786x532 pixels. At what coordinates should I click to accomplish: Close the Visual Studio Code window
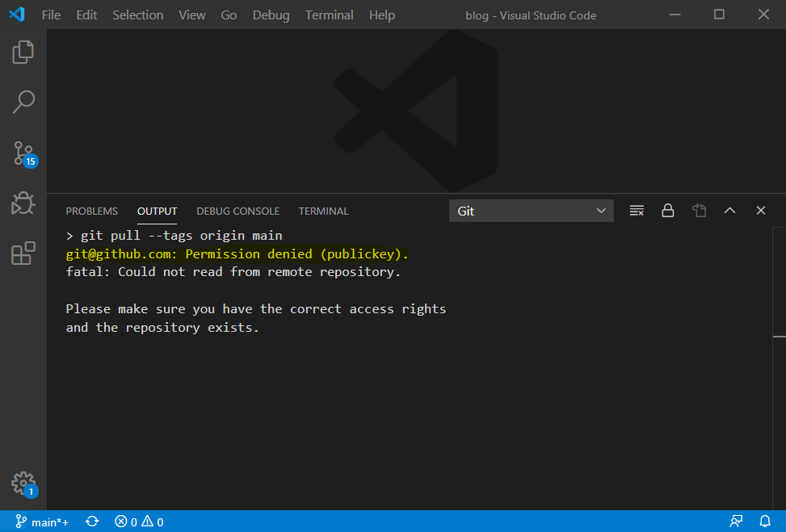point(763,15)
